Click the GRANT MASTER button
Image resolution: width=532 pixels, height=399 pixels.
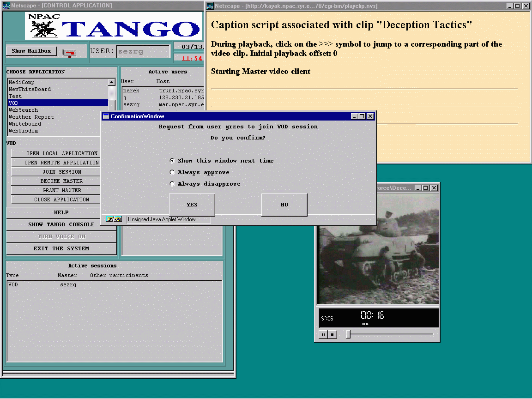(x=55, y=190)
